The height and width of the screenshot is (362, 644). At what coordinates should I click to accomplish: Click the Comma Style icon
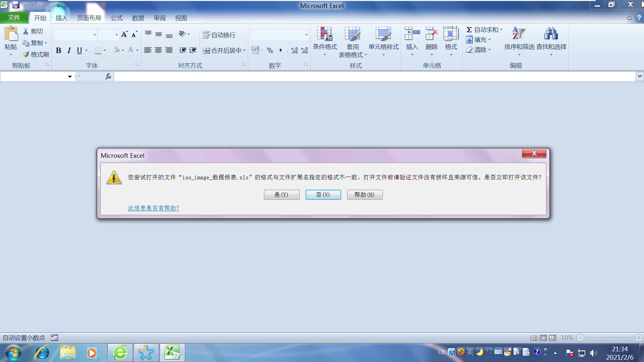[x=280, y=50]
